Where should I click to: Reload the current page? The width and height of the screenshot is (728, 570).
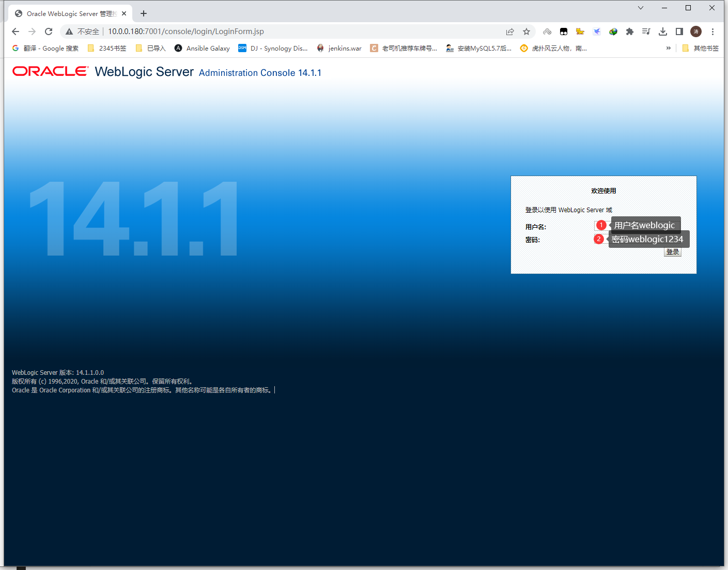(x=49, y=31)
